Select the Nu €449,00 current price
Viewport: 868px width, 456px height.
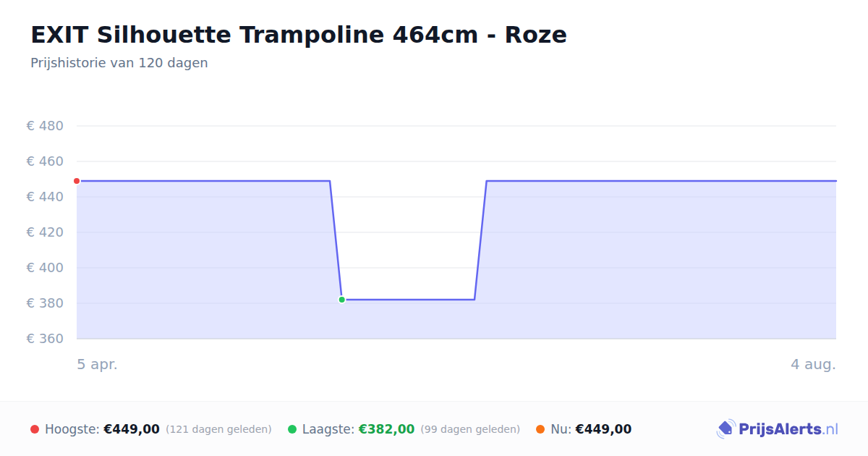[603, 429]
